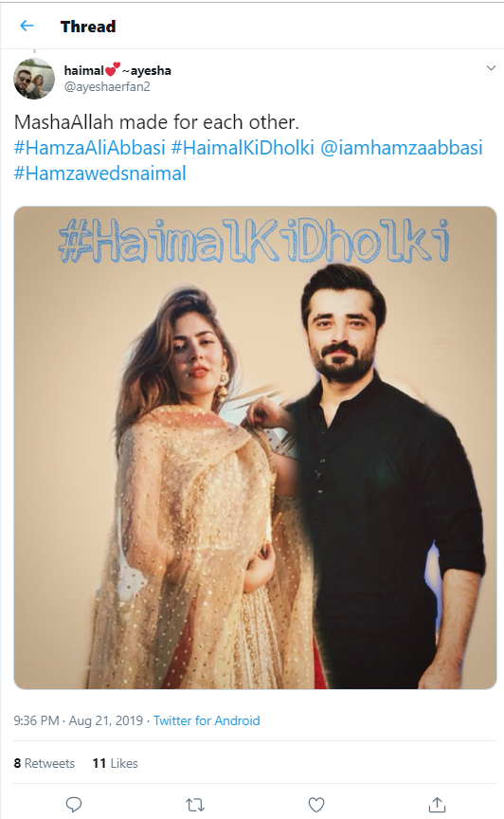The width and height of the screenshot is (504, 819).
Task: Open the share tweet icon
Action: 437,805
